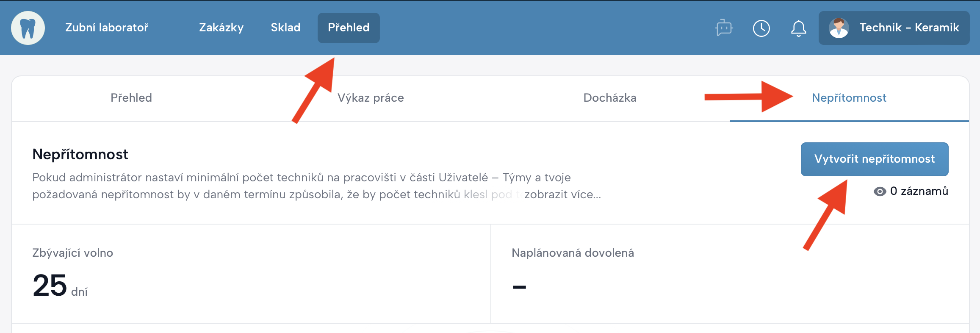Click the Zbývající volno 25 dní card

coord(251,274)
